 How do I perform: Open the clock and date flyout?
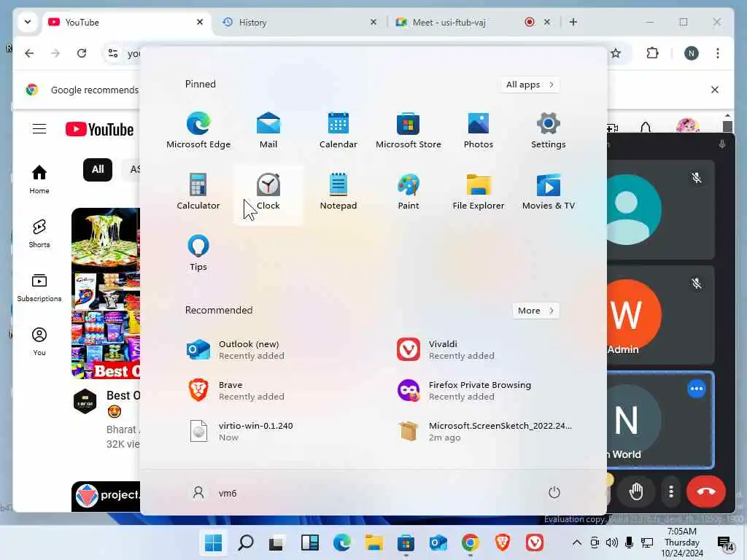[x=682, y=542]
